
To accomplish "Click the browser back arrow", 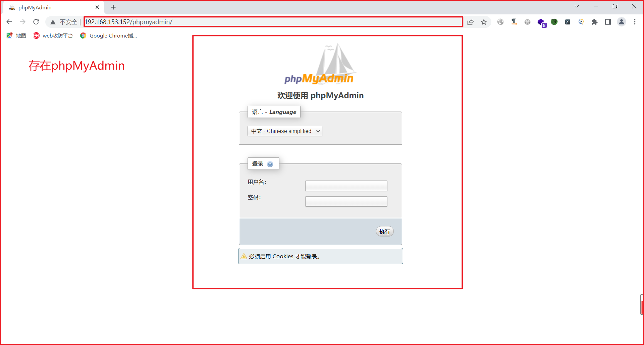I will pos(9,22).
